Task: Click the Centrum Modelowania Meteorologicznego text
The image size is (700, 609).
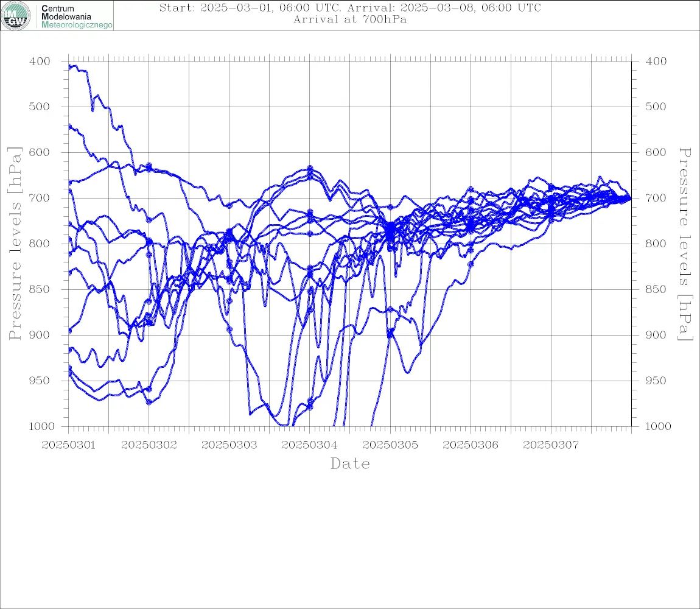Action: (x=76, y=16)
